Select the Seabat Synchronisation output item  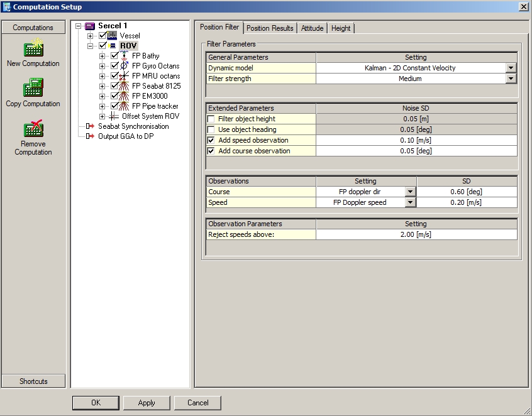click(133, 126)
